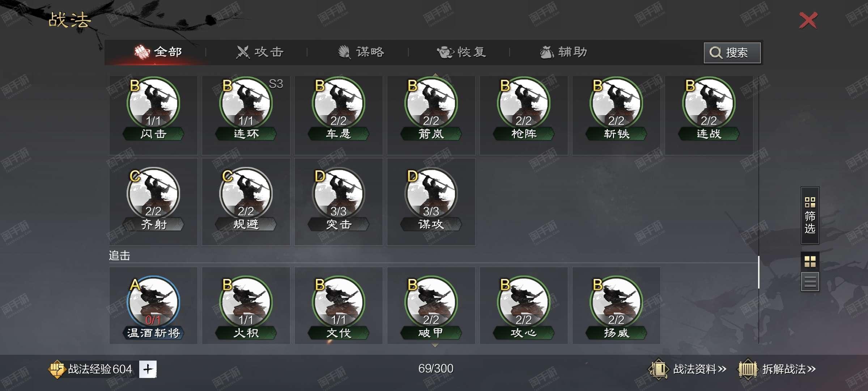Select the 扬威 tactic icon

616,308
